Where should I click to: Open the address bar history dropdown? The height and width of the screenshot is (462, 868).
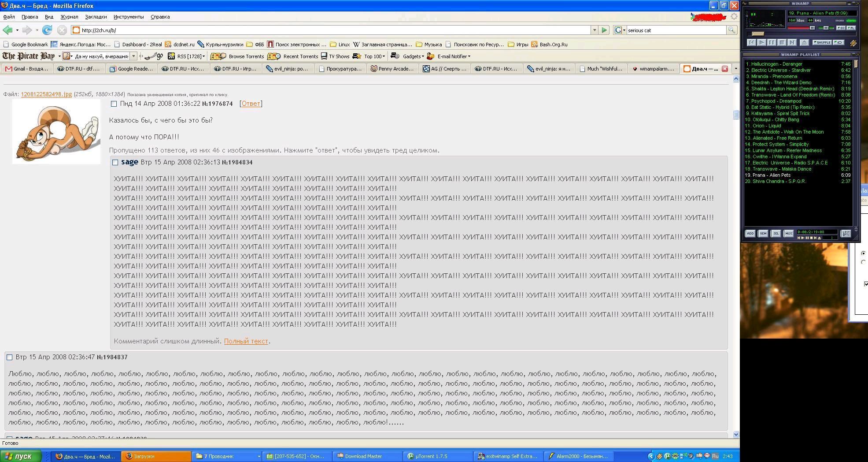coord(594,30)
